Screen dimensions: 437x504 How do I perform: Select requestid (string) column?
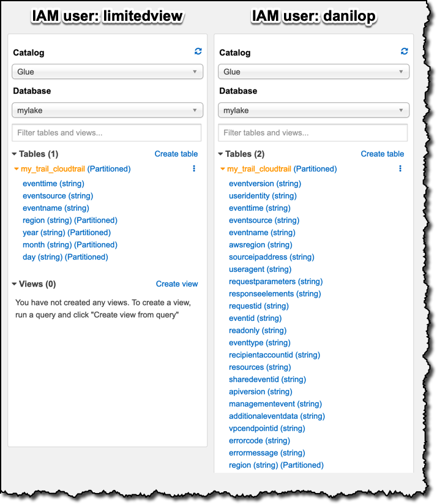(x=259, y=306)
